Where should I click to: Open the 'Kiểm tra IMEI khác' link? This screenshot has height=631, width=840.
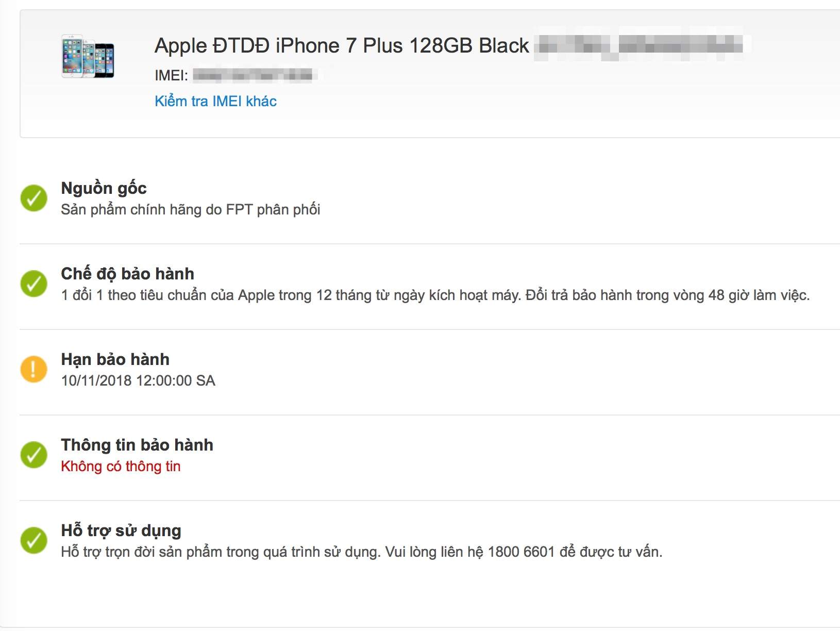point(215,101)
